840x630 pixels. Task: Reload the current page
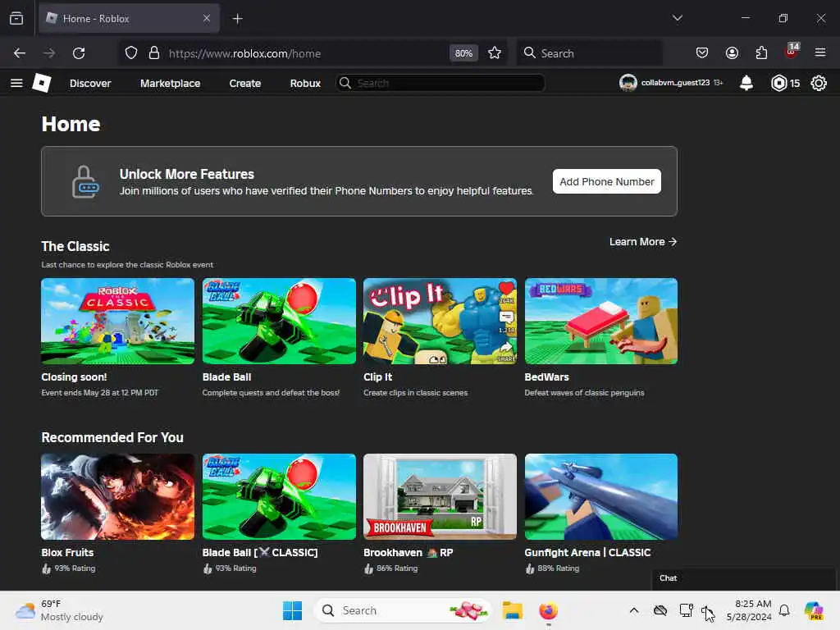(x=79, y=53)
